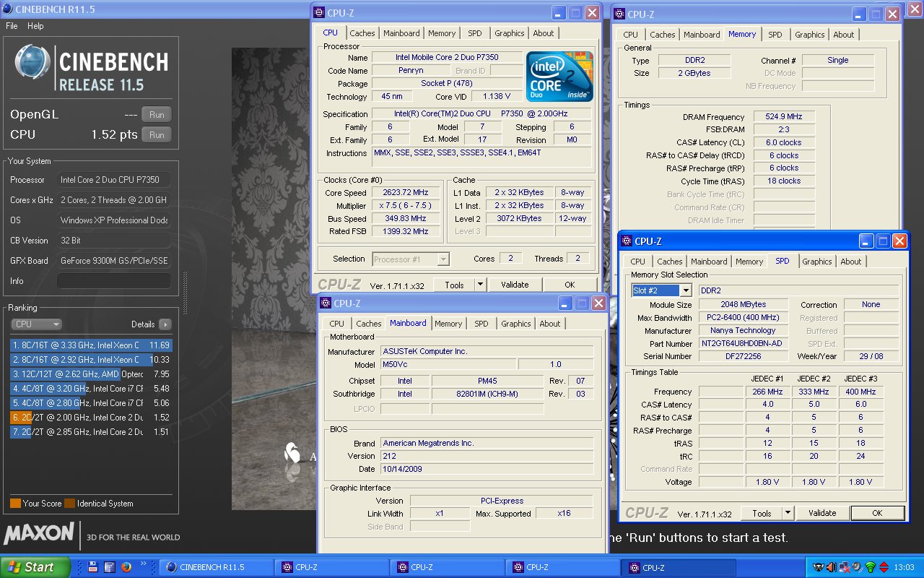Open the CPU ranking type dropdown
The image size is (924, 578).
click(x=35, y=324)
